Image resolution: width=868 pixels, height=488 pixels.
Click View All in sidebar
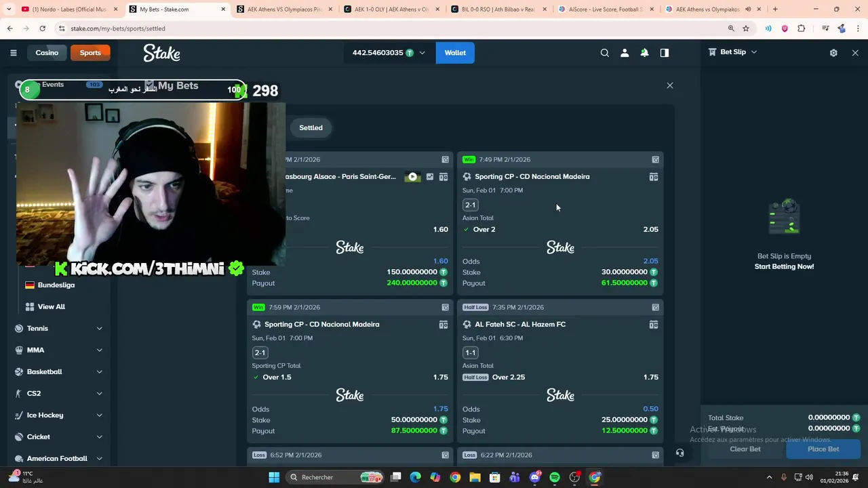click(x=51, y=307)
